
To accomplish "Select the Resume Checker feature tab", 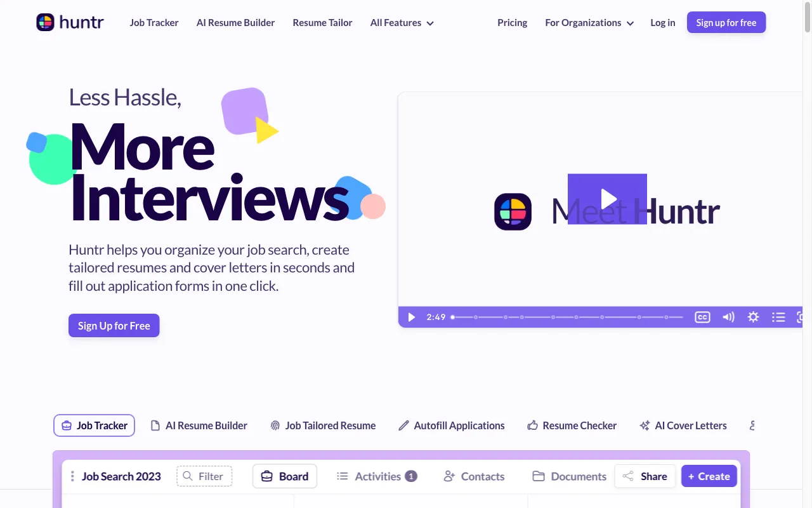I will [572, 425].
